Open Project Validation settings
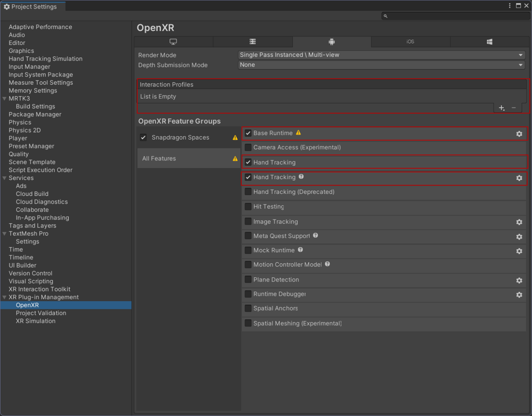The image size is (532, 416). pos(41,313)
